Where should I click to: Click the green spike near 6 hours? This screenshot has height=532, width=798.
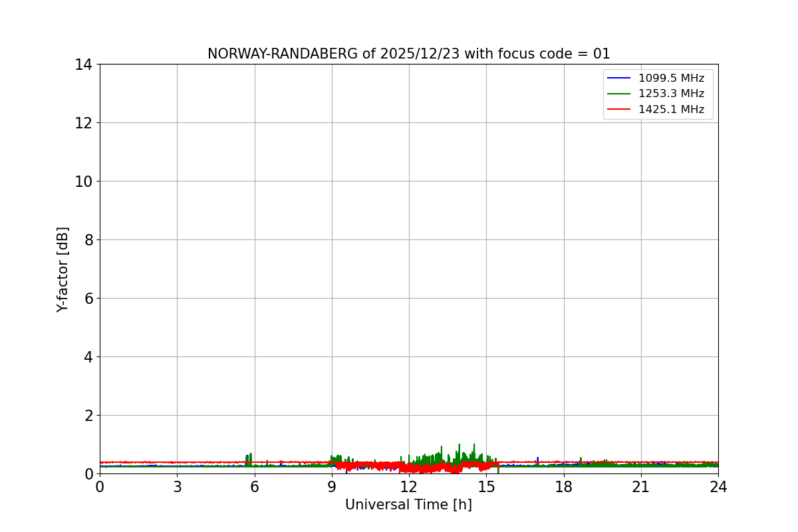coord(250,459)
